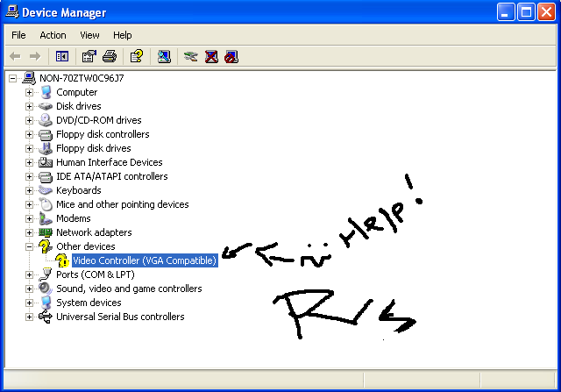Expand the Network adapters node
Viewport: 561px width, 392px height.
(x=29, y=232)
